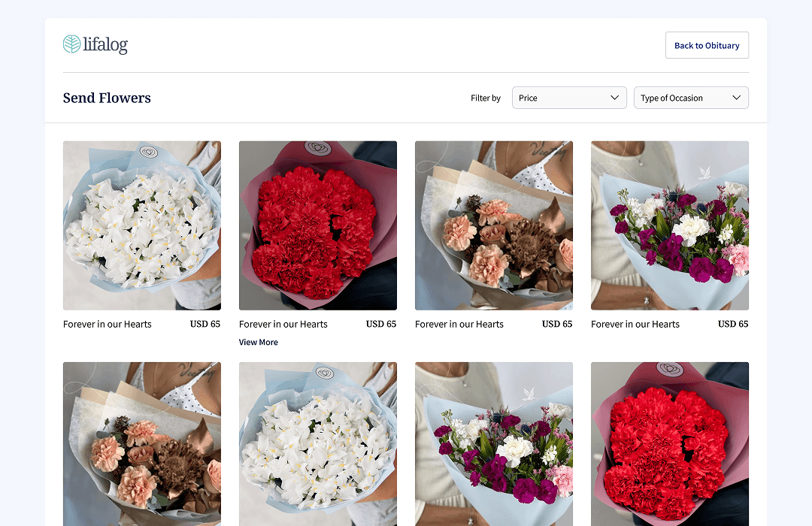Image resolution: width=812 pixels, height=526 pixels.
Task: Click the chevron arrow in Type of Occasion
Action: pyautogui.click(x=736, y=98)
